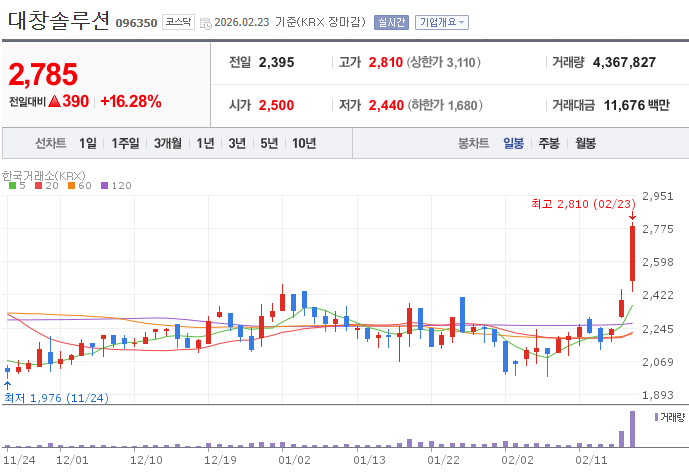Click the stock name 대창솔루션
Image resolution: width=689 pixels, height=472 pixels.
(58, 20)
